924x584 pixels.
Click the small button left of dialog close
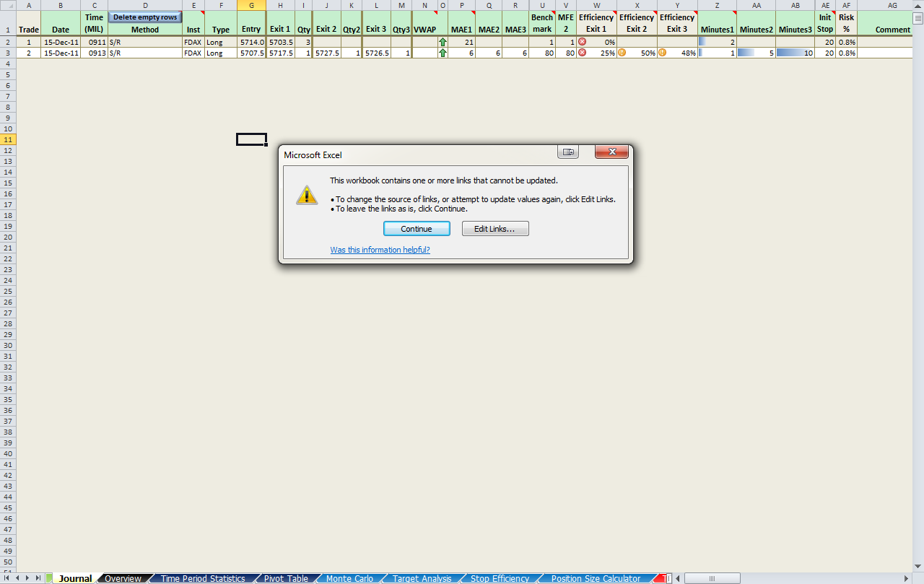click(569, 152)
